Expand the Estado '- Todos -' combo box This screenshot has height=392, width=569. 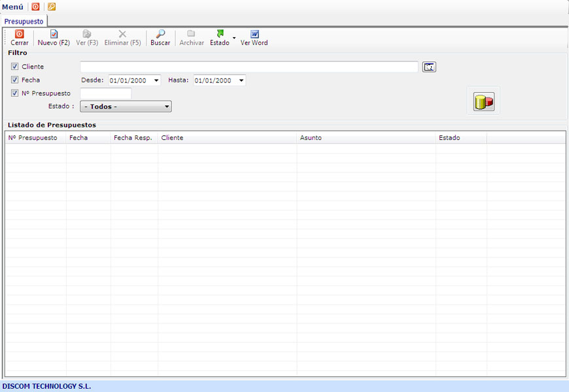click(167, 106)
